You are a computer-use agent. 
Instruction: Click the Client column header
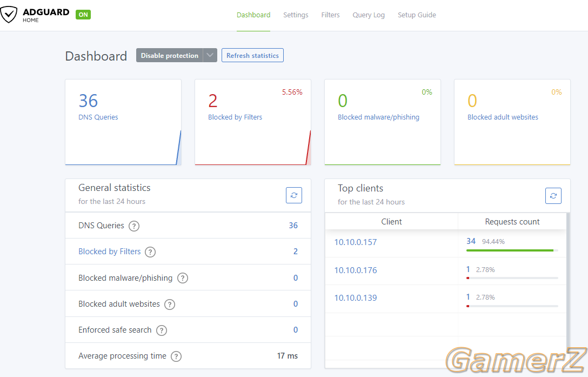[391, 222]
